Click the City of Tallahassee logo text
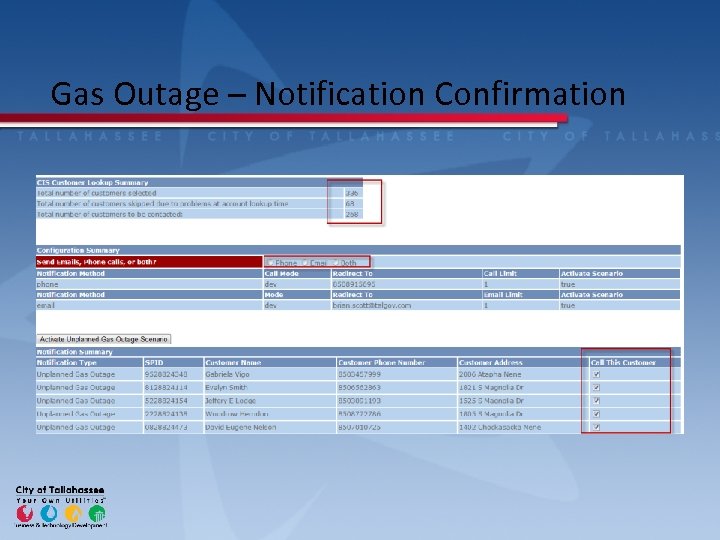This screenshot has width=720, height=540. pyautogui.click(x=60, y=489)
